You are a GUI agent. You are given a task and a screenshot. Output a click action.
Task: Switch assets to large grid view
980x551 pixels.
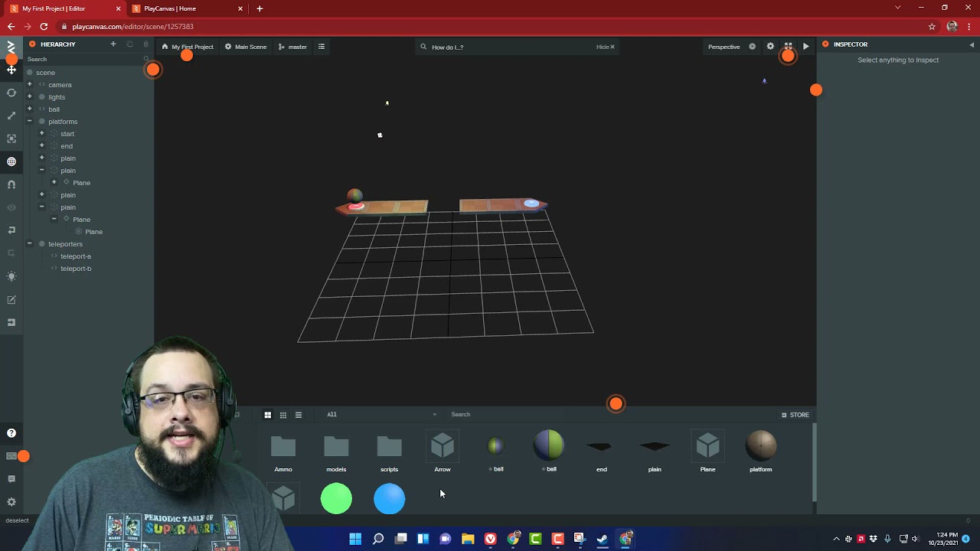268,415
